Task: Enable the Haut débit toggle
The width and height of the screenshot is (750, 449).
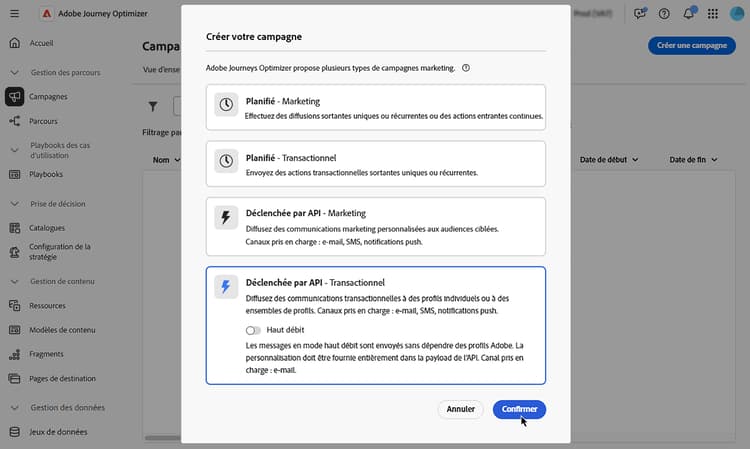Action: click(x=253, y=330)
